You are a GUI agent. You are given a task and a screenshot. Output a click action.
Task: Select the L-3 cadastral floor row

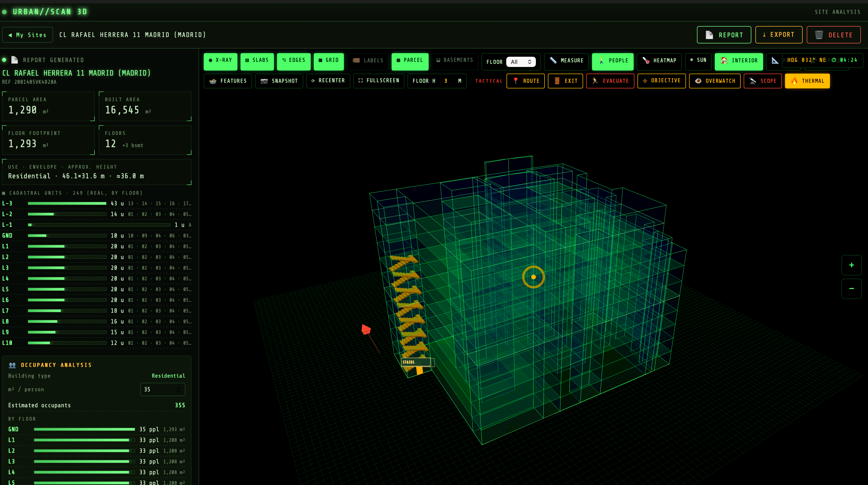[x=97, y=203]
